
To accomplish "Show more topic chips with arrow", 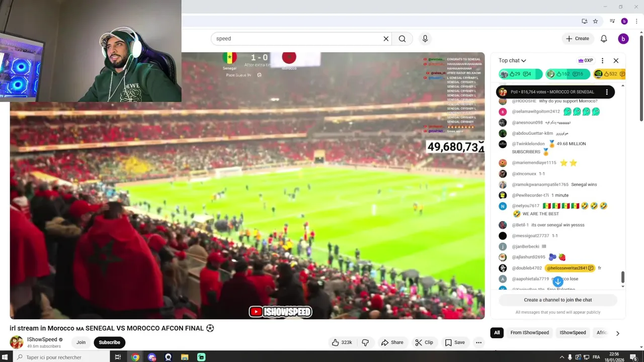I will pyautogui.click(x=617, y=333).
